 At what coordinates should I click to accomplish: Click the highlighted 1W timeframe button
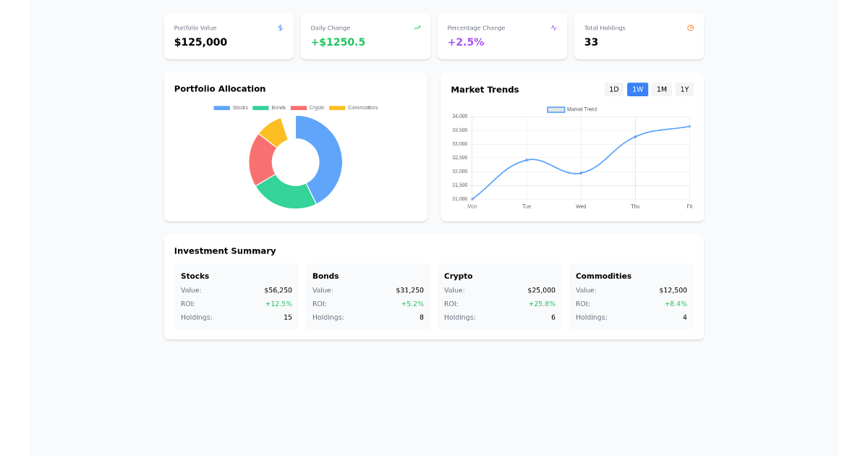click(637, 89)
